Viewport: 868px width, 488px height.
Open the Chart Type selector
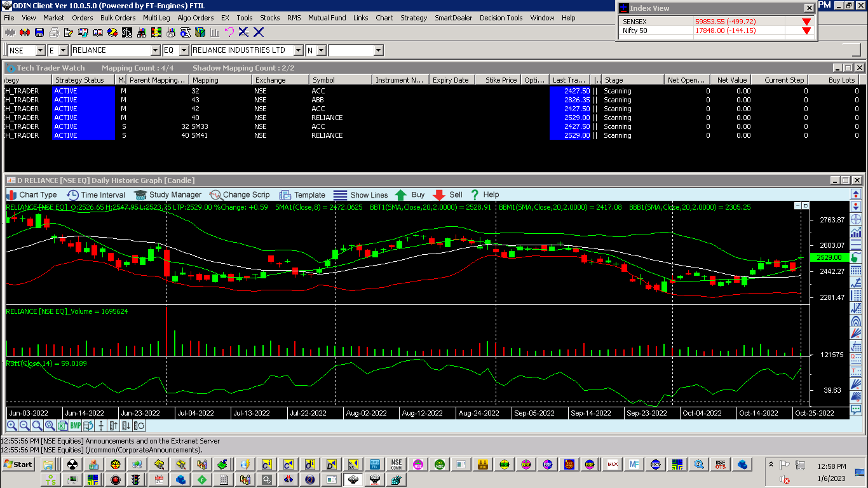point(32,195)
